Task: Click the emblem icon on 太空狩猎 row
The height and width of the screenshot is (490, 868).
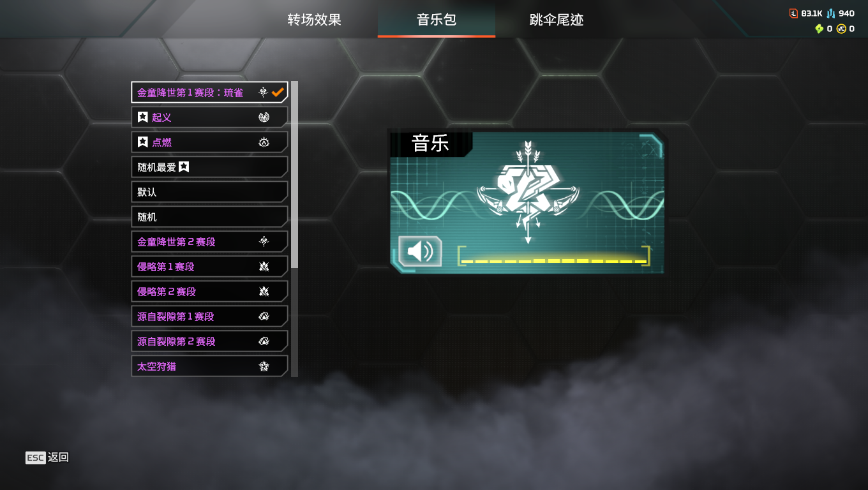Action: click(x=264, y=366)
